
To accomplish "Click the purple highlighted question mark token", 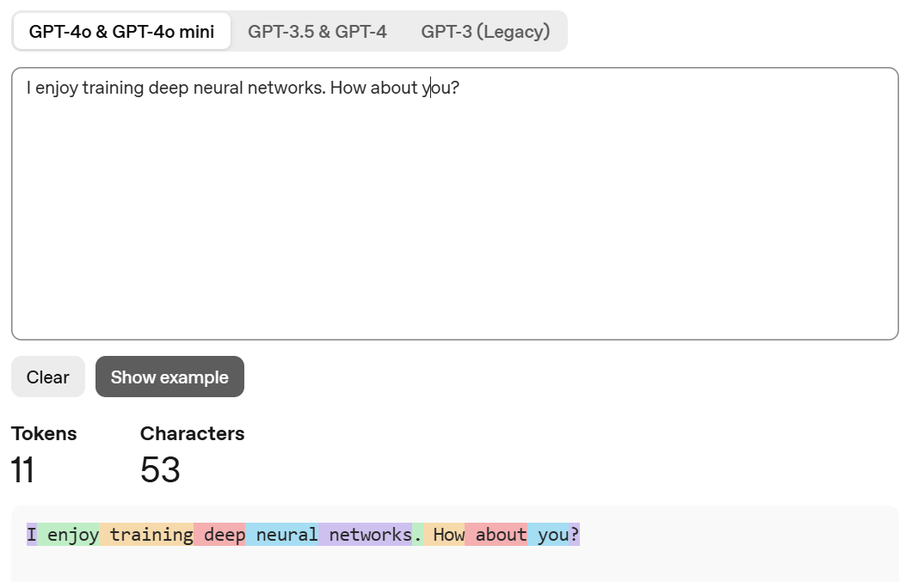I will 575,535.
